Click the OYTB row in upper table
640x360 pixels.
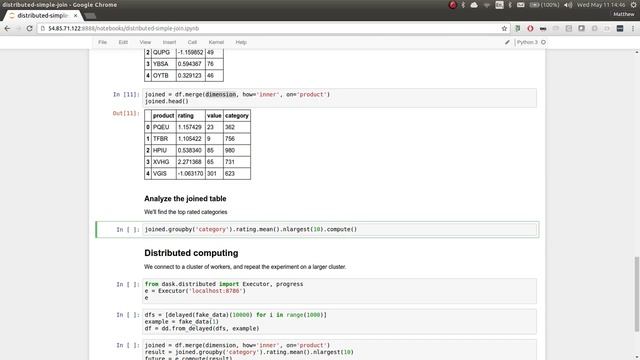[x=184, y=76]
